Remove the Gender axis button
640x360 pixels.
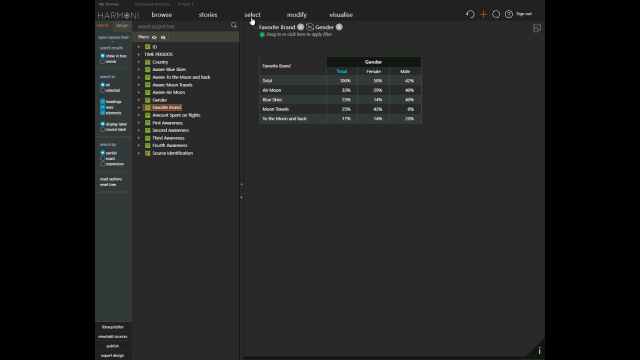(x=339, y=27)
